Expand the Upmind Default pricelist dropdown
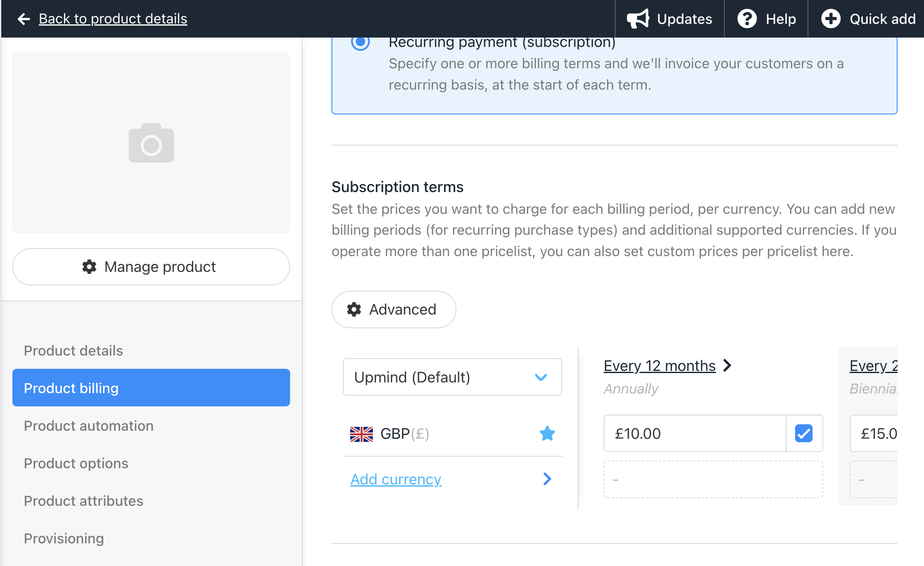924x566 pixels. 451,377
